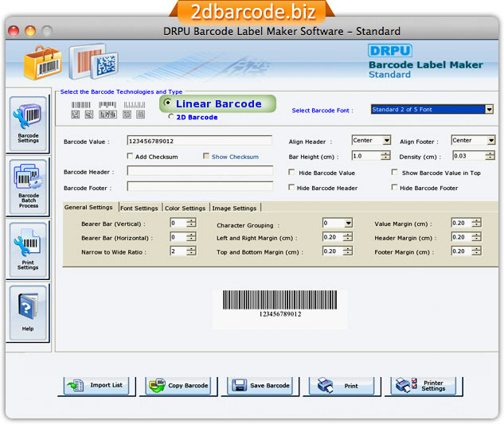The height and width of the screenshot is (424, 504).
Task: Open Print Settings sidebar icon
Action: click(28, 250)
